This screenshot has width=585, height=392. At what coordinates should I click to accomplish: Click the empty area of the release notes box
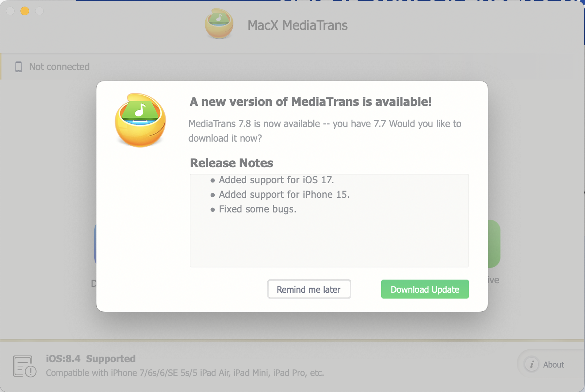pos(329,241)
